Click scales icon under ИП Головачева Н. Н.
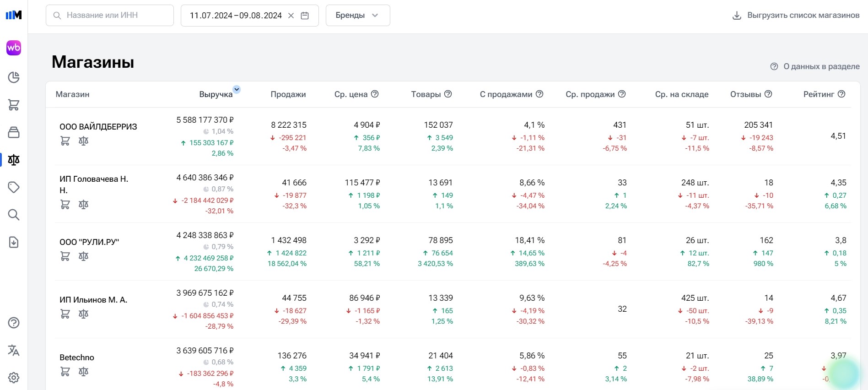 83,205
